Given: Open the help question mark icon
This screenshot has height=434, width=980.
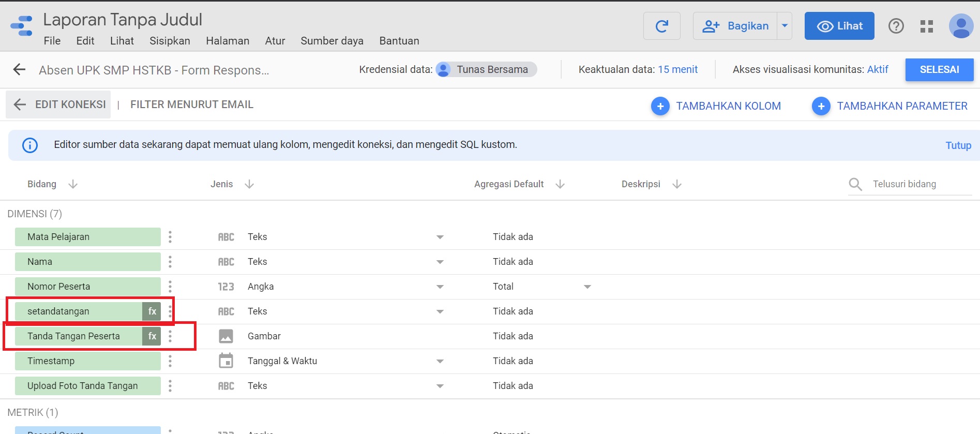Looking at the screenshot, I should point(896,26).
